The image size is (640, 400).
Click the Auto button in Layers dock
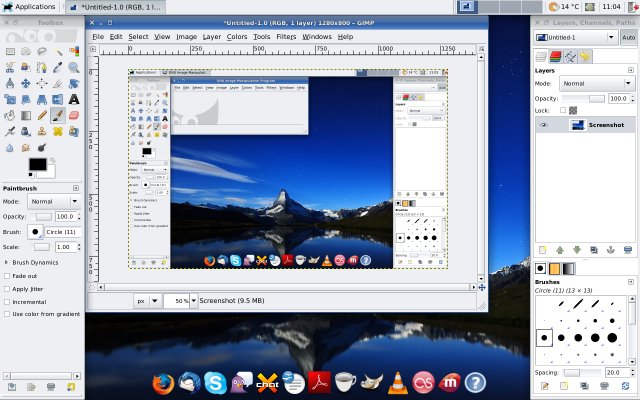[629, 38]
